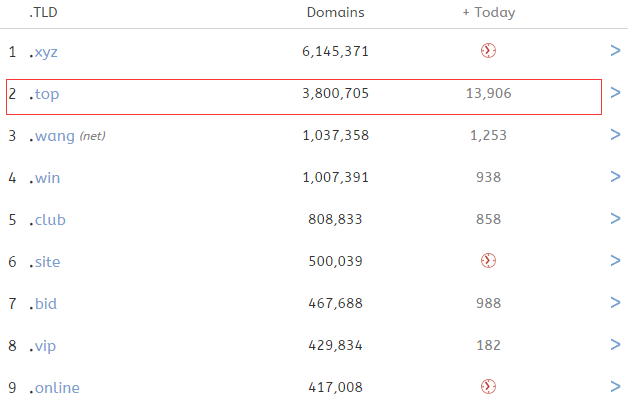
Task: Click the red clock icon for .online
Action: 488,386
